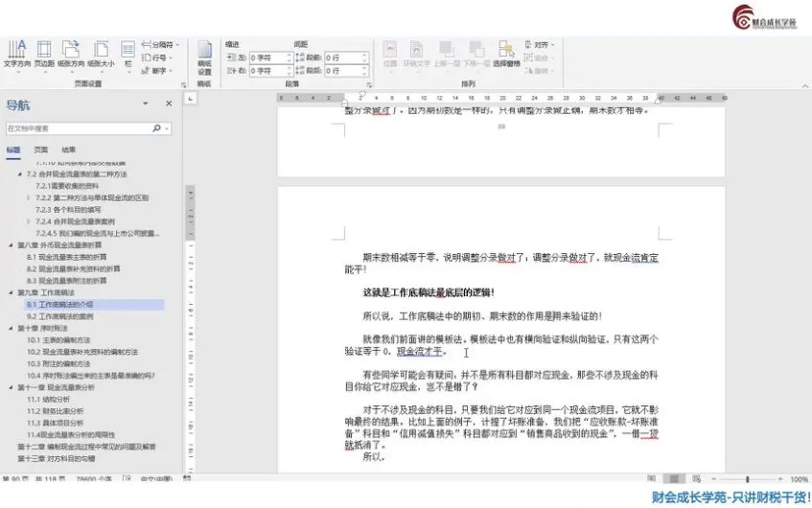Viewport: 812px width, 508px height.
Task: Collapse the 第八章 chapter in navigation tree
Action: pos(11,245)
